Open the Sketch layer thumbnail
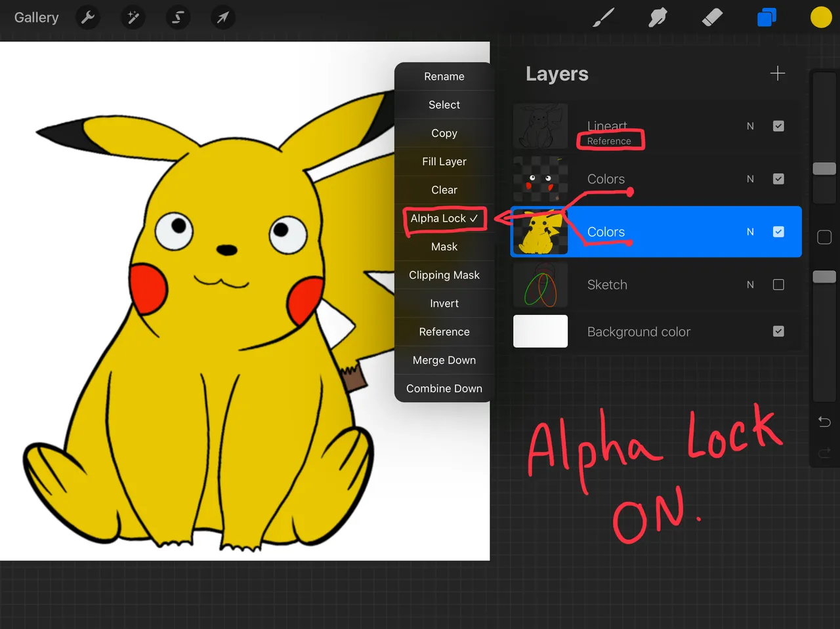840x629 pixels. (540, 285)
